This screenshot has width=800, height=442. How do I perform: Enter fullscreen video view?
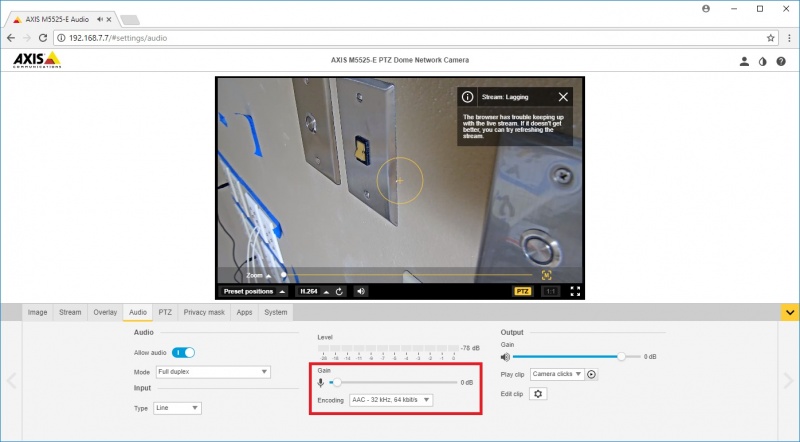click(x=575, y=291)
